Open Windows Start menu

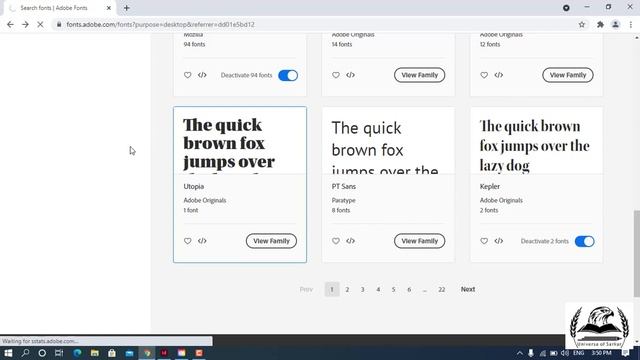tap(8, 353)
